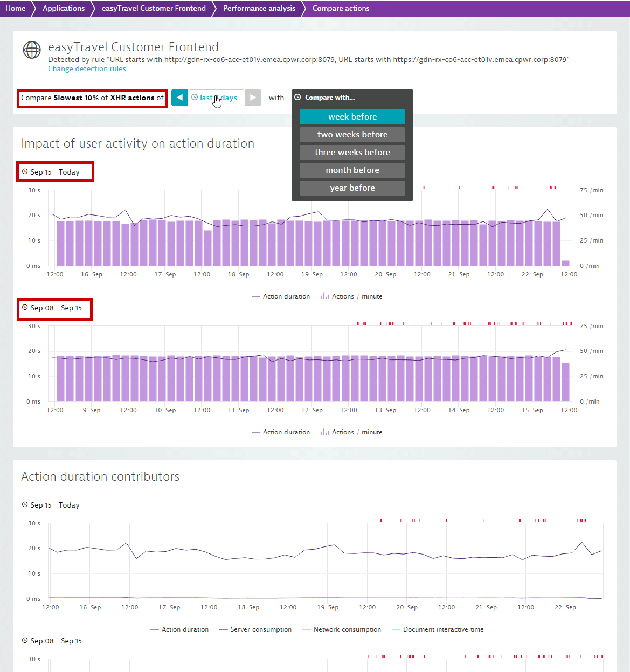Click the "11. Sep" axis label

(239, 410)
